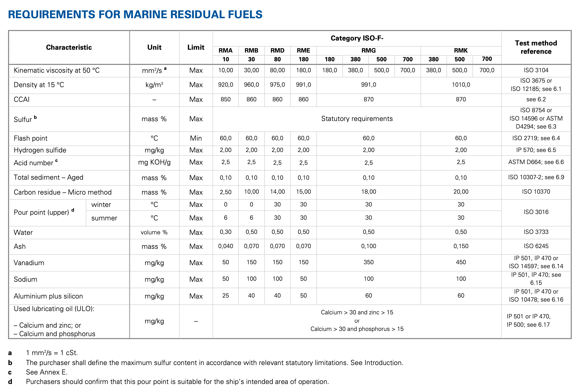This screenshot has width=582, height=392.
Task: Select the Characteristic column header
Action: pyautogui.click(x=69, y=48)
